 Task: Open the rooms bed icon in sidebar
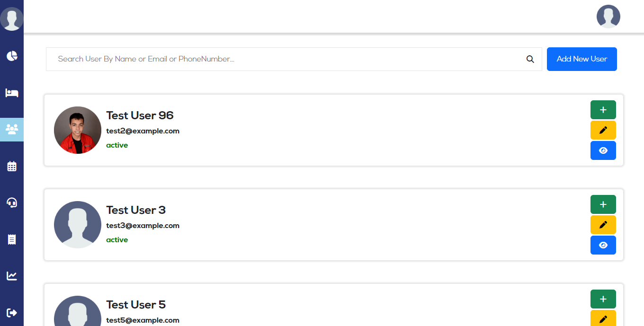pos(12,93)
